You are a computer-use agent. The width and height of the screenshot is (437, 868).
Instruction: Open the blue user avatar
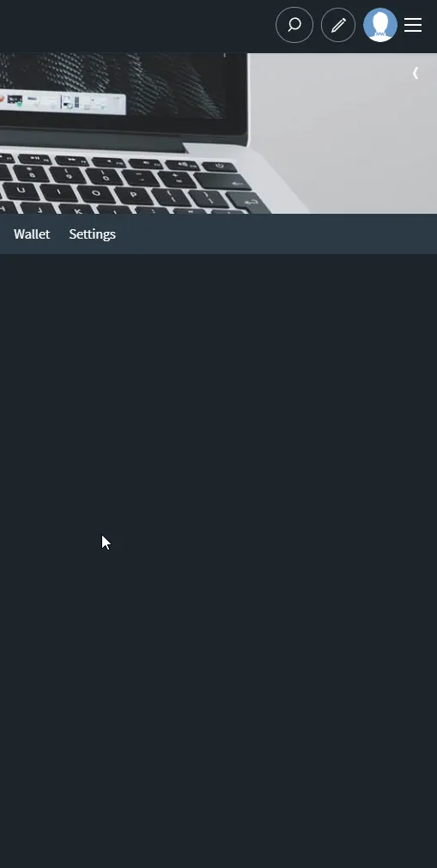pos(380,25)
